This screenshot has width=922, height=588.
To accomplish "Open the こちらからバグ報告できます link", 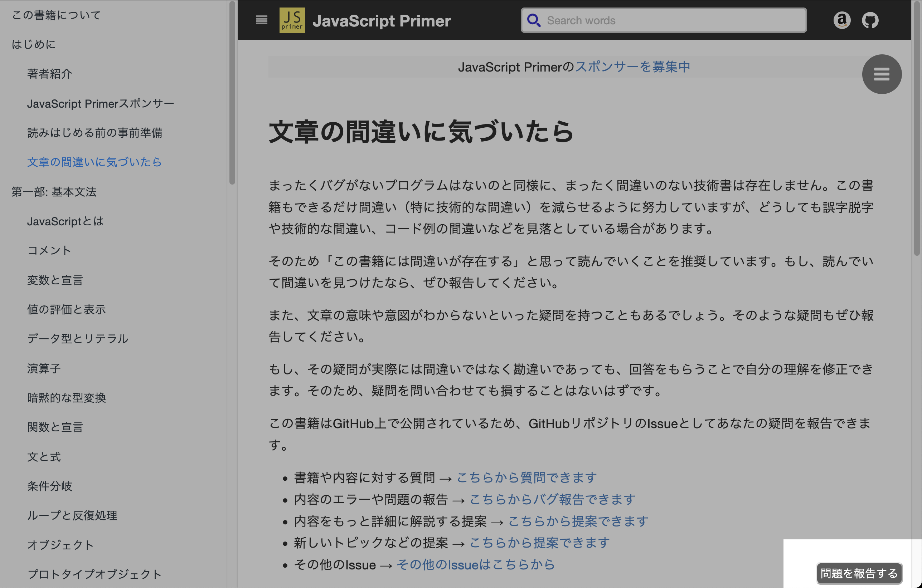I will pos(552,499).
